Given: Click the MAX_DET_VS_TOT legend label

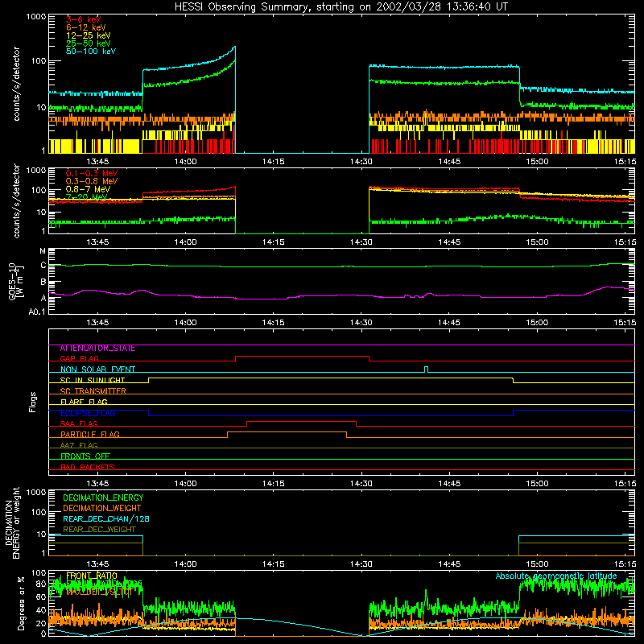Looking at the screenshot, I should pos(99,592).
